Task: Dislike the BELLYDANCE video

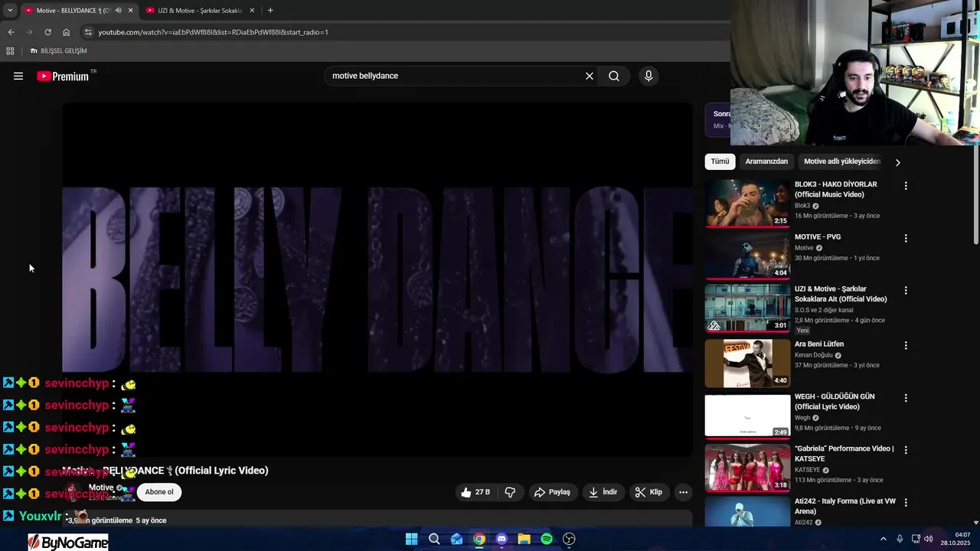Action: coord(510,492)
